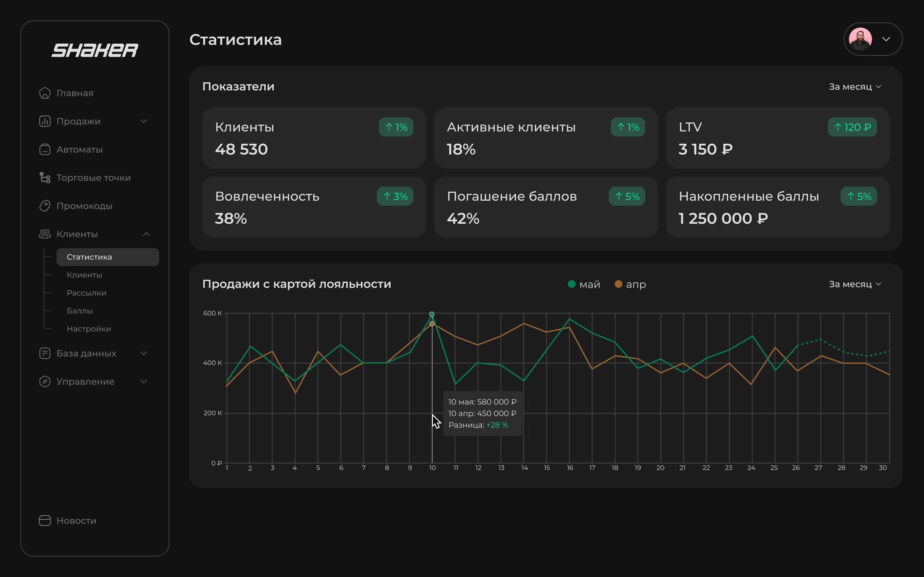Click the Управление hexagon icon

45,382
